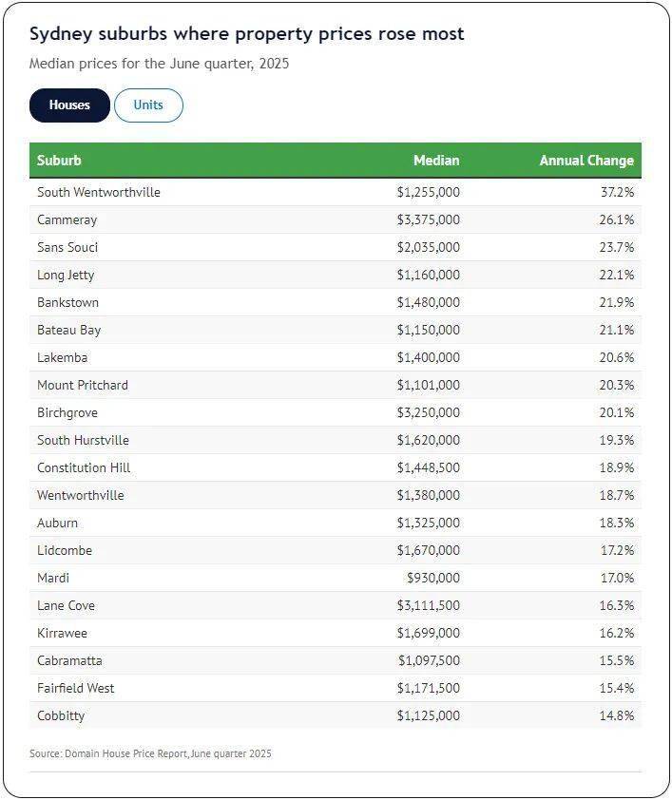The width and height of the screenshot is (672, 800).
Task: Select the Houses tab
Action: point(69,105)
